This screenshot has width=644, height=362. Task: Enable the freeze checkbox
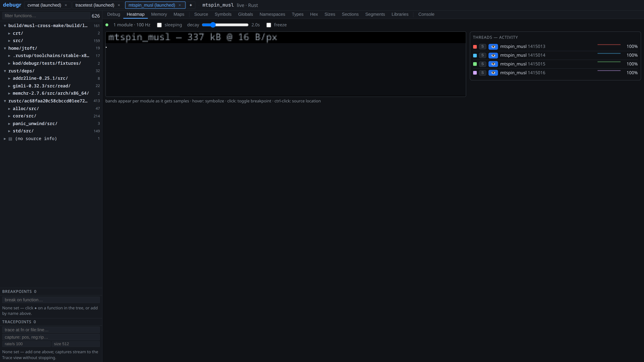(x=269, y=25)
